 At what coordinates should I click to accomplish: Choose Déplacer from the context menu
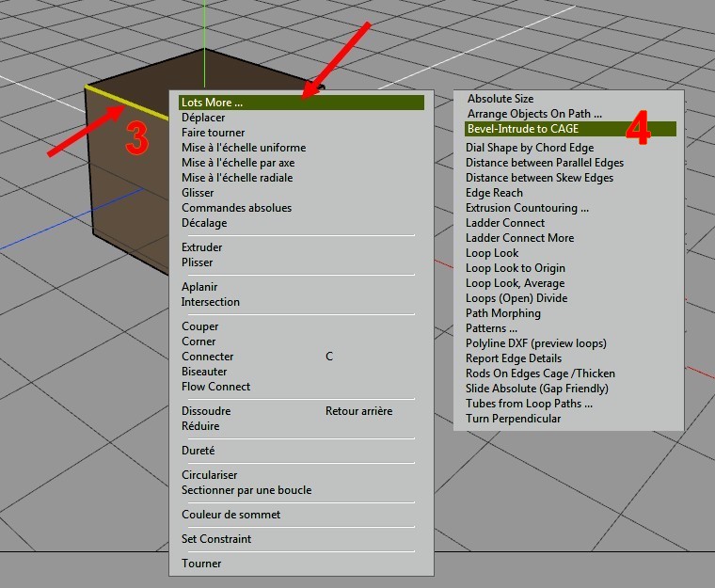tap(203, 118)
